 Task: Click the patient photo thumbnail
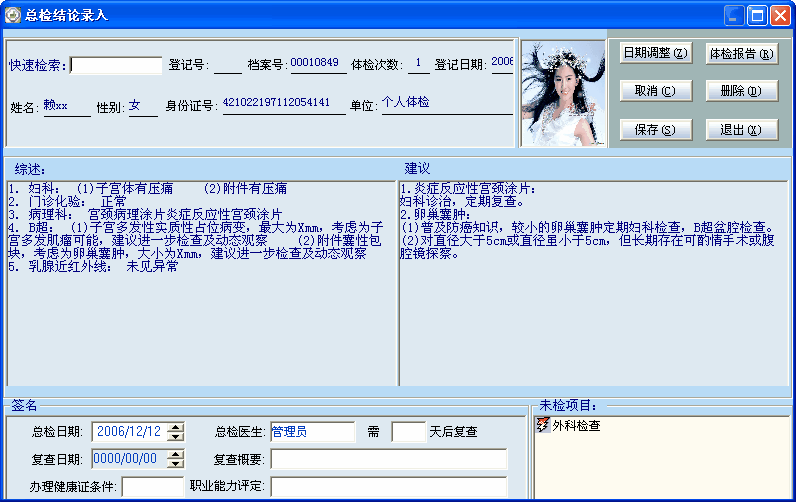point(563,94)
